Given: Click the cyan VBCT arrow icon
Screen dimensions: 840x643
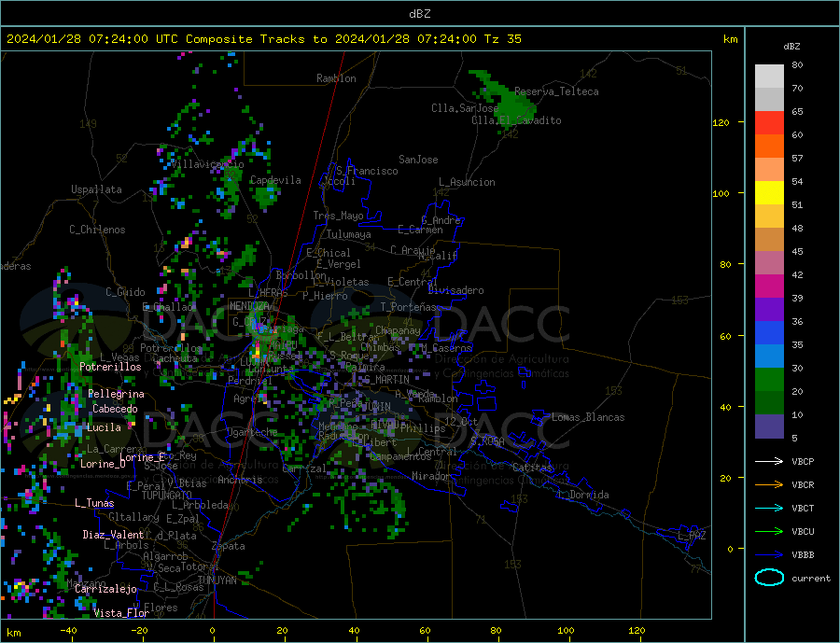Looking at the screenshot, I should (769, 508).
